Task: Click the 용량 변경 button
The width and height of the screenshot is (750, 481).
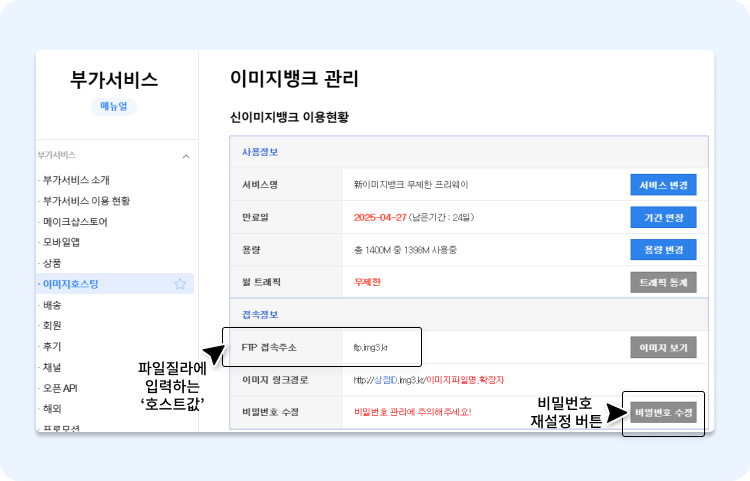Action: (663, 250)
